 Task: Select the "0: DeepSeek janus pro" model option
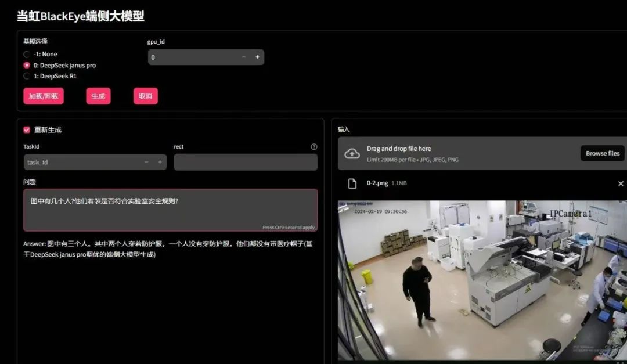pyautogui.click(x=26, y=65)
